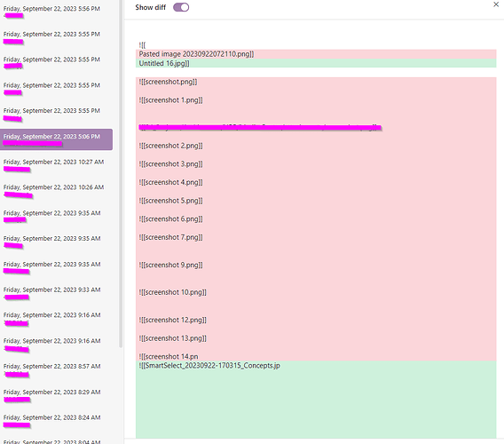Click the line '![[screenshot 14.pn'
Viewport: 504px width, 444px height.
point(169,356)
